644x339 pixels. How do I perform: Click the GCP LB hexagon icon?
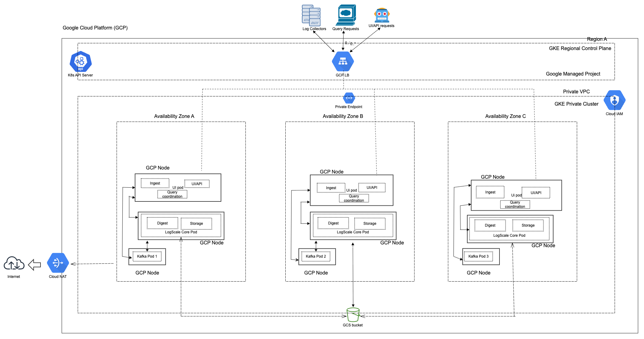point(343,61)
